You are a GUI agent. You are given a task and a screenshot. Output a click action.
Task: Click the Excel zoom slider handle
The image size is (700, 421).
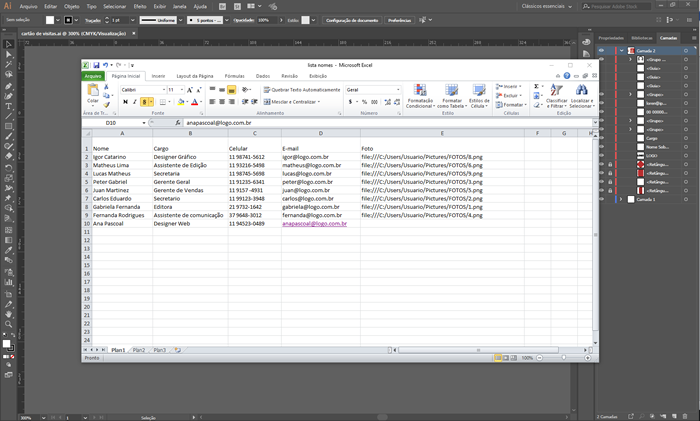pyautogui.click(x=564, y=358)
